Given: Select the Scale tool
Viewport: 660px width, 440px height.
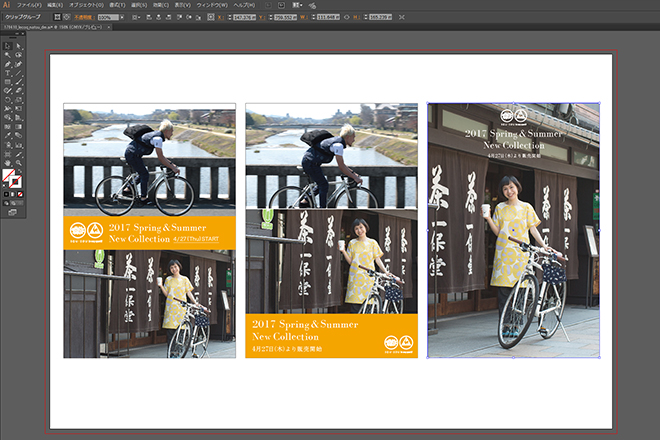Looking at the screenshot, I should (19, 99).
